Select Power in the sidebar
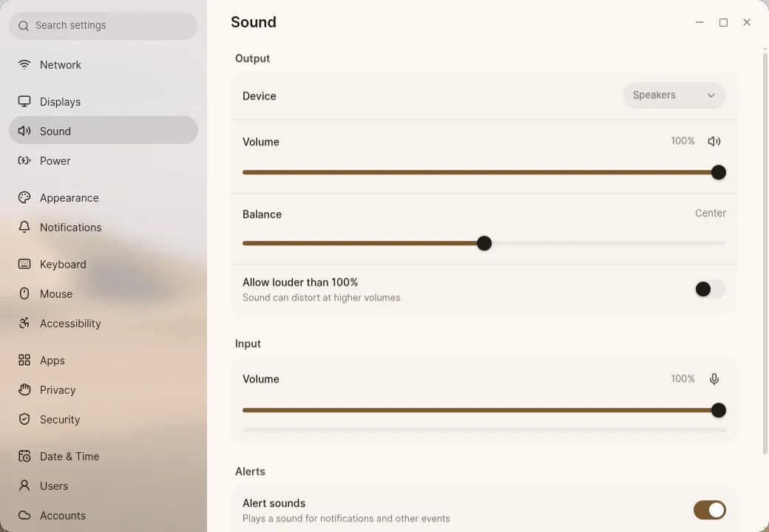 tap(104, 160)
